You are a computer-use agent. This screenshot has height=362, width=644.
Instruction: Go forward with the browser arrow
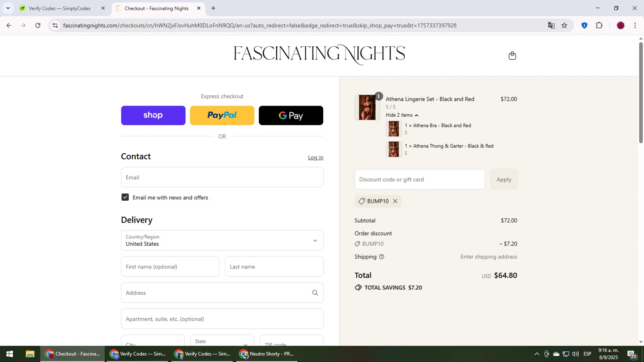[23, 25]
